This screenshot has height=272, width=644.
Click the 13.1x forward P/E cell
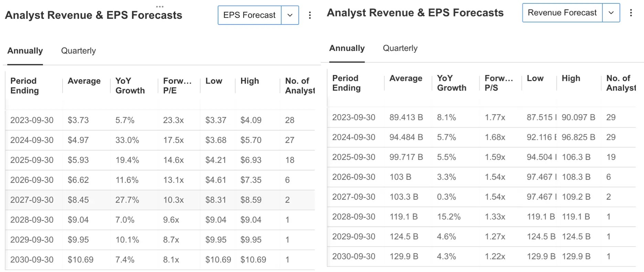173,180
